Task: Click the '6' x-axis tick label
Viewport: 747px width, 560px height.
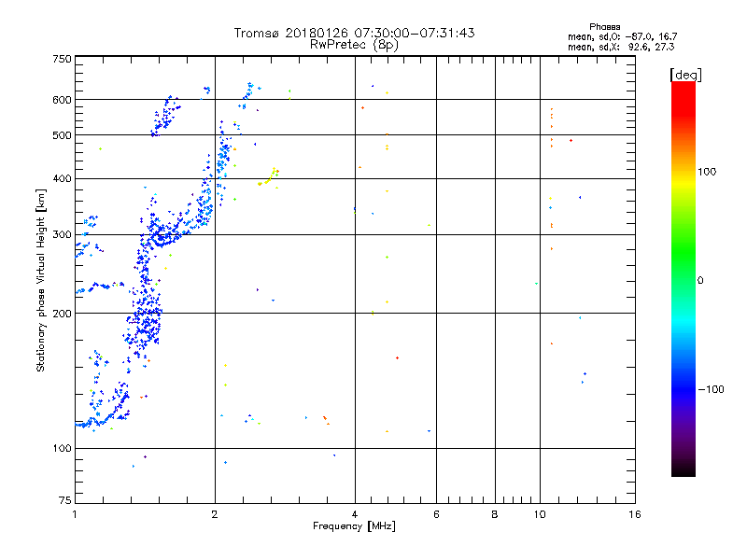Action: (x=436, y=514)
